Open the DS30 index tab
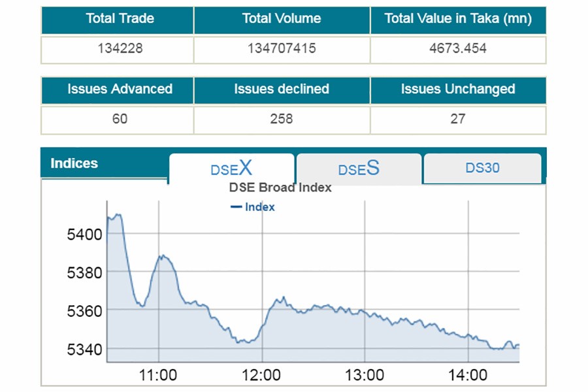The image size is (588, 392). [482, 169]
